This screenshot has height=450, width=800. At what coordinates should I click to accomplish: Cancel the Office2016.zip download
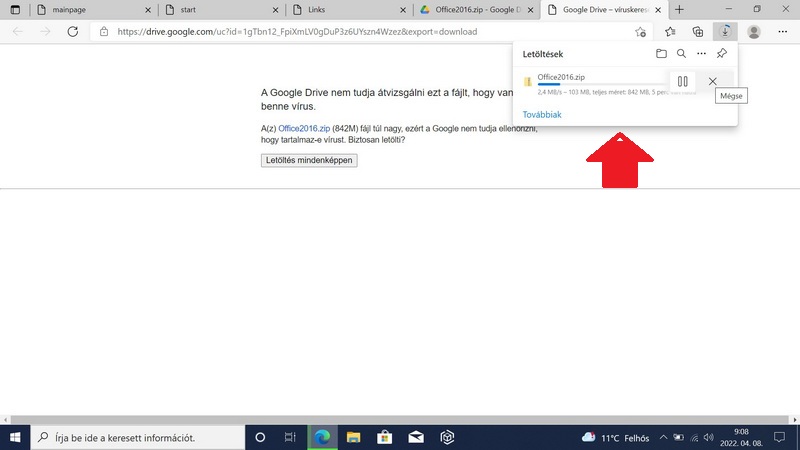713,81
